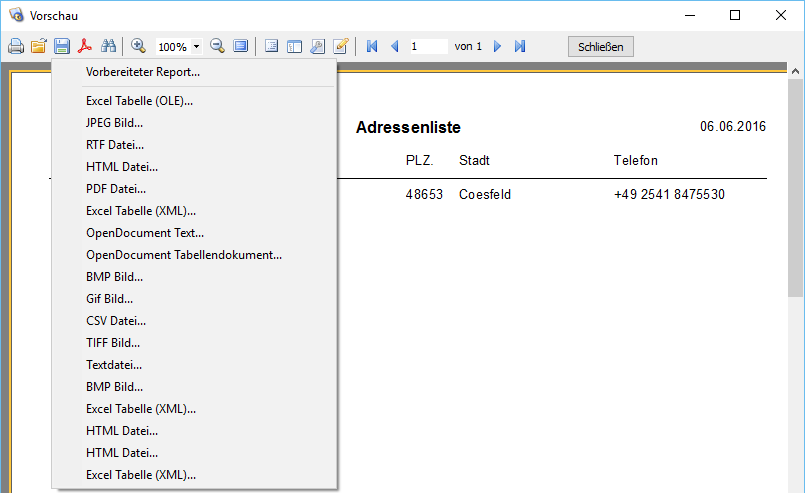Go to the last page
This screenshot has width=805, height=493.
pos(520,47)
